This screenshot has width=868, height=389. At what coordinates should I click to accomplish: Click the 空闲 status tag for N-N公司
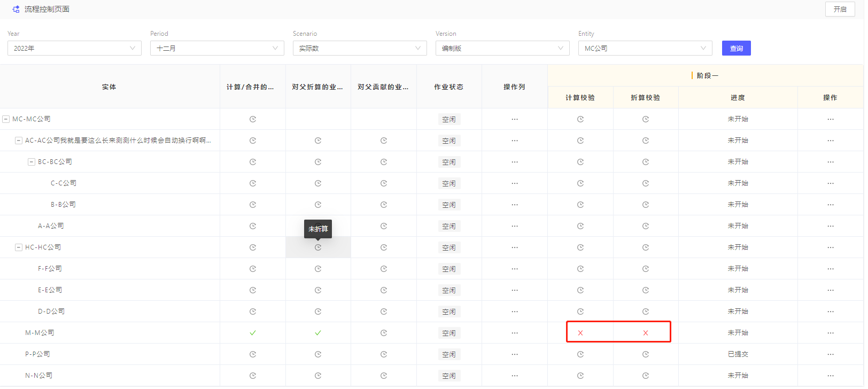coord(448,376)
